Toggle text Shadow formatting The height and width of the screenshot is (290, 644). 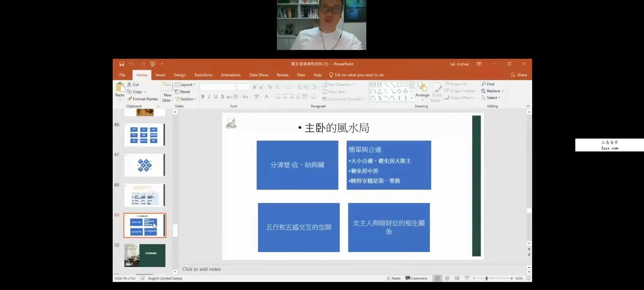(222, 97)
